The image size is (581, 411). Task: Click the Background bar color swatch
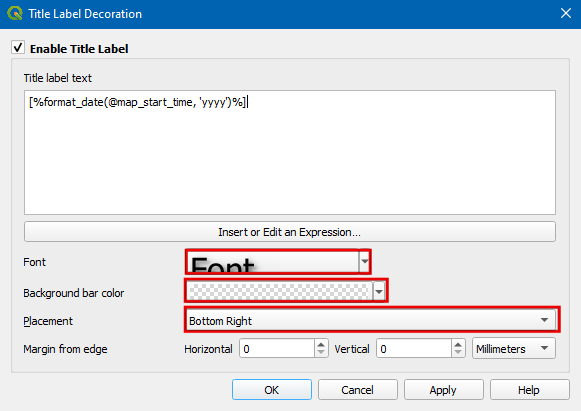[279, 291]
